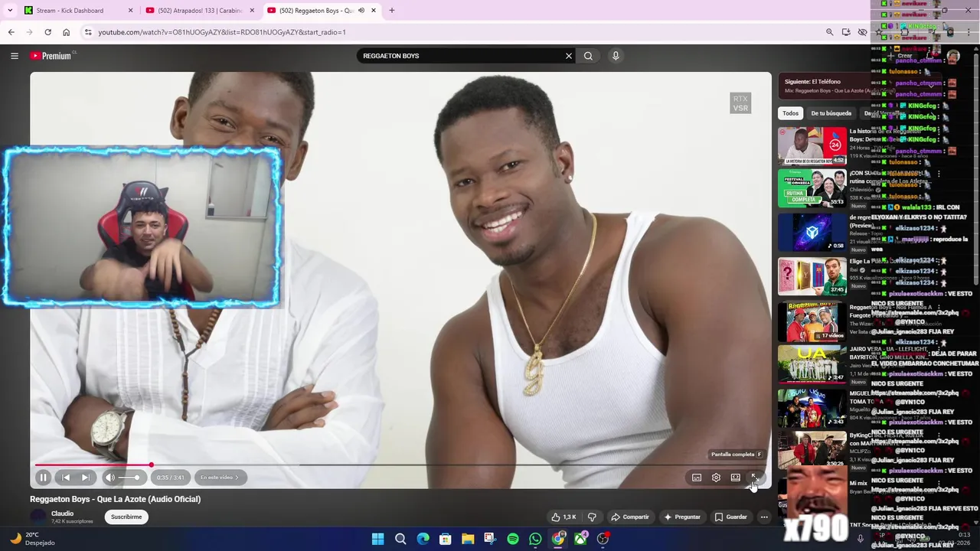Reload the YouTube page
This screenshot has width=980, height=551.
click(x=47, y=32)
